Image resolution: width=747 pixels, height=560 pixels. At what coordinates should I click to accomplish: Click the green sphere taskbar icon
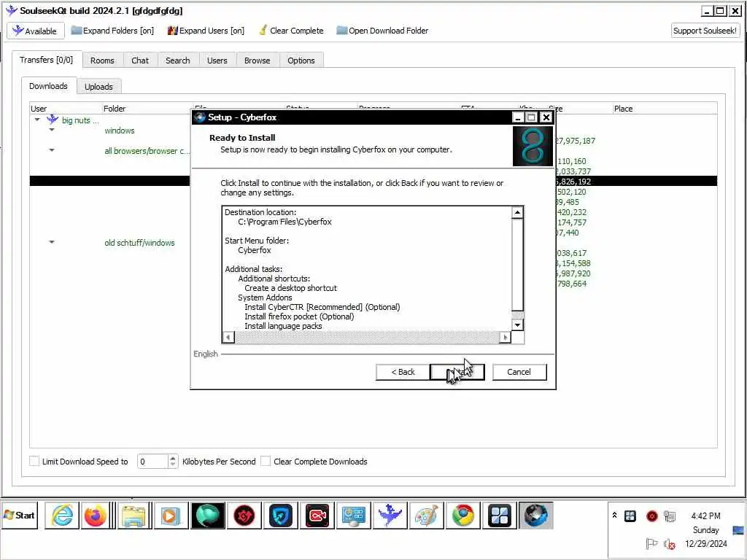point(208,516)
